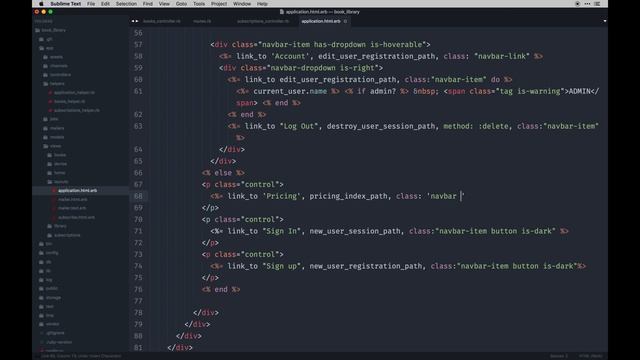Open books_helper.rb in sidebar

(69, 101)
